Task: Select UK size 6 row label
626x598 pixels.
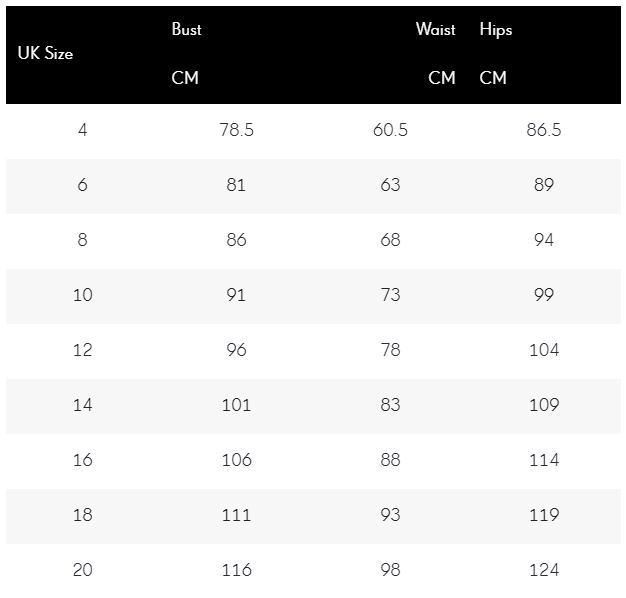Action: click(x=83, y=185)
